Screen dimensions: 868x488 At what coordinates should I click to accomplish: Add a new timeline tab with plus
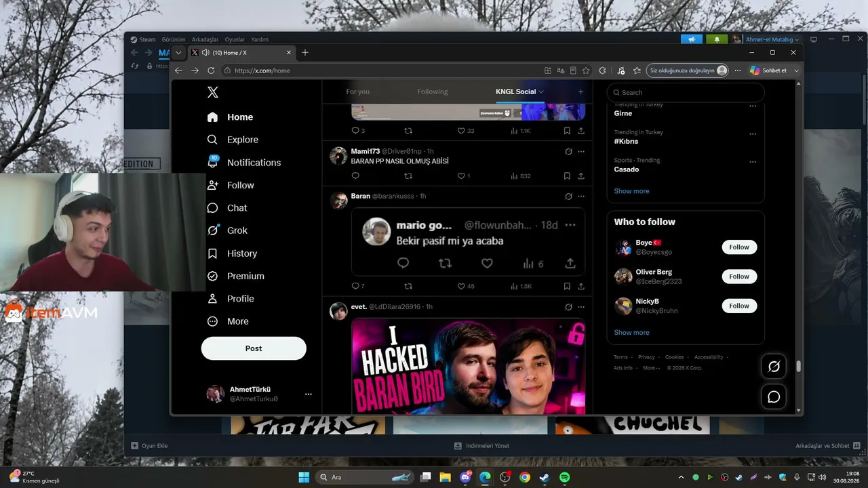pos(580,91)
